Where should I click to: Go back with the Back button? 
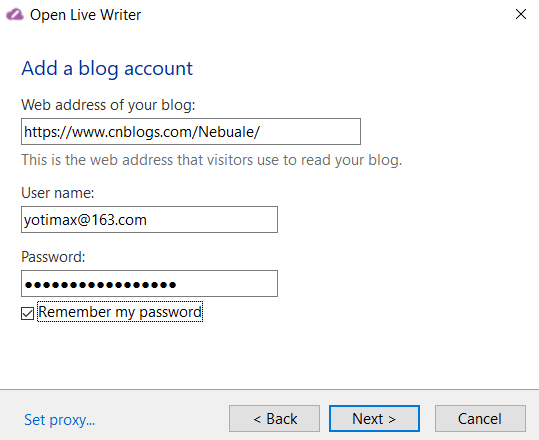coord(275,418)
